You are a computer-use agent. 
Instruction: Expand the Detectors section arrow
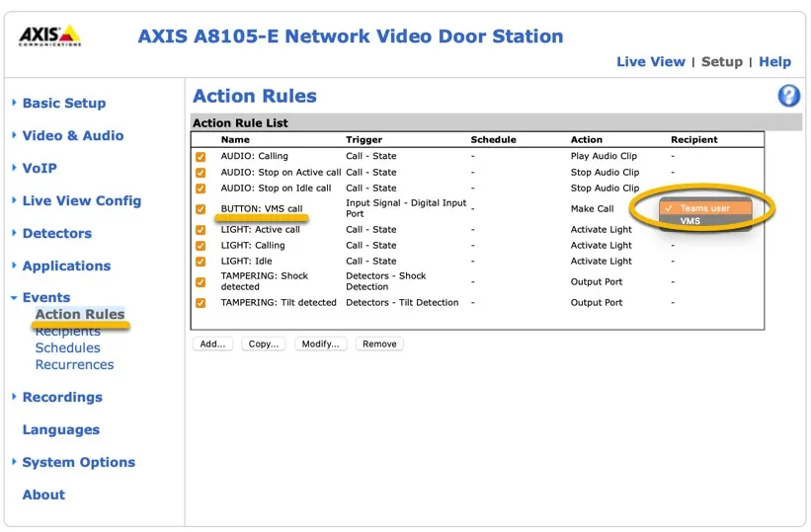click(14, 233)
